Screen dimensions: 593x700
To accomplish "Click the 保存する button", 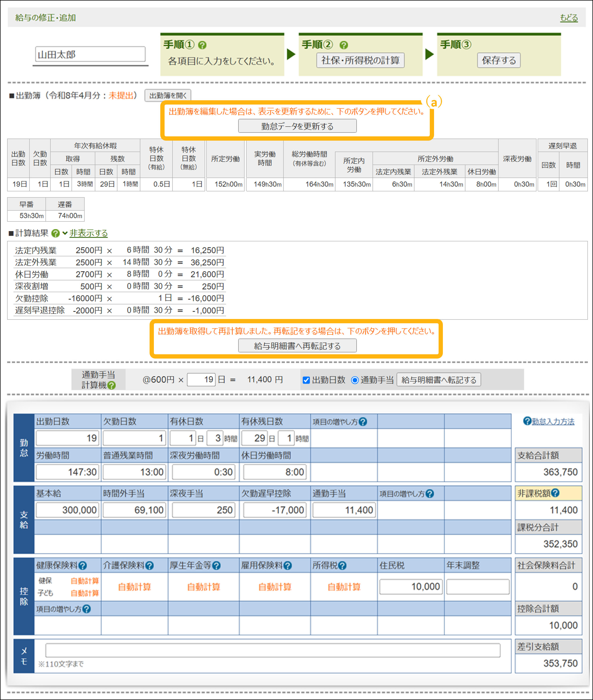I will point(498,60).
